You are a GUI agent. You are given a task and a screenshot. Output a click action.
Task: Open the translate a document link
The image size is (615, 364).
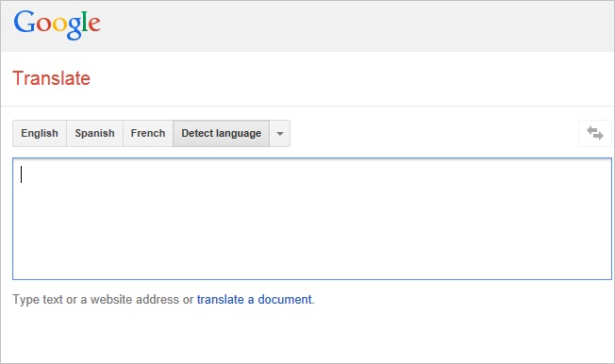click(x=254, y=300)
